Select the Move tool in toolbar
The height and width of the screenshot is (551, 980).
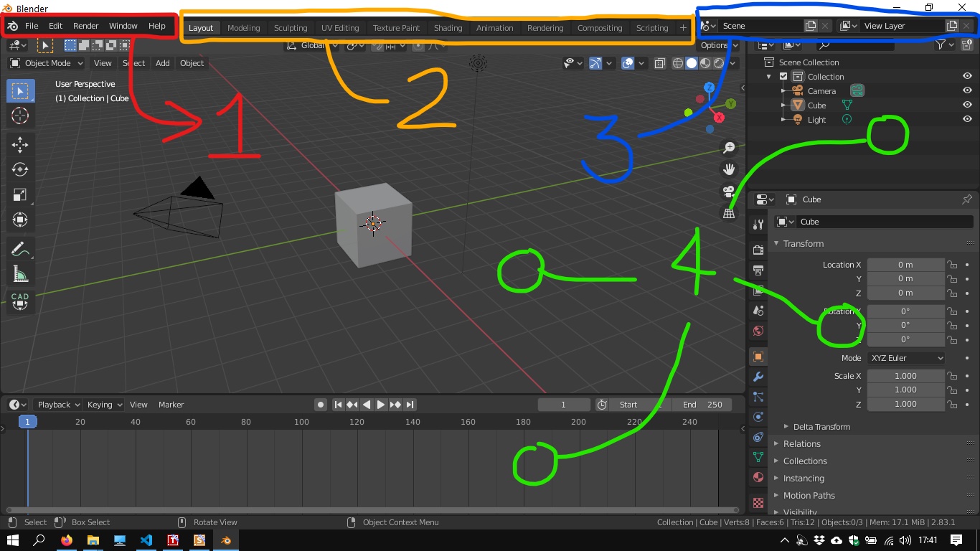[x=19, y=145]
